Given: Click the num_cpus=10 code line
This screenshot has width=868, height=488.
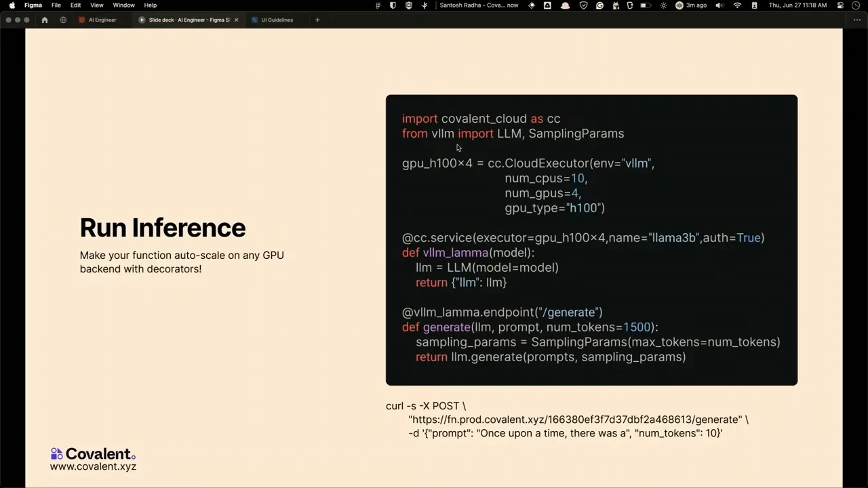Looking at the screenshot, I should (546, 178).
